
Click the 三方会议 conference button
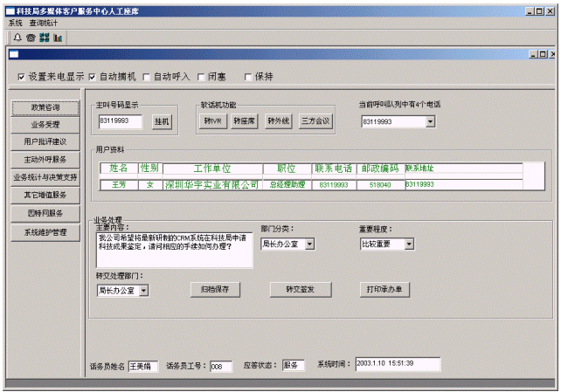315,121
